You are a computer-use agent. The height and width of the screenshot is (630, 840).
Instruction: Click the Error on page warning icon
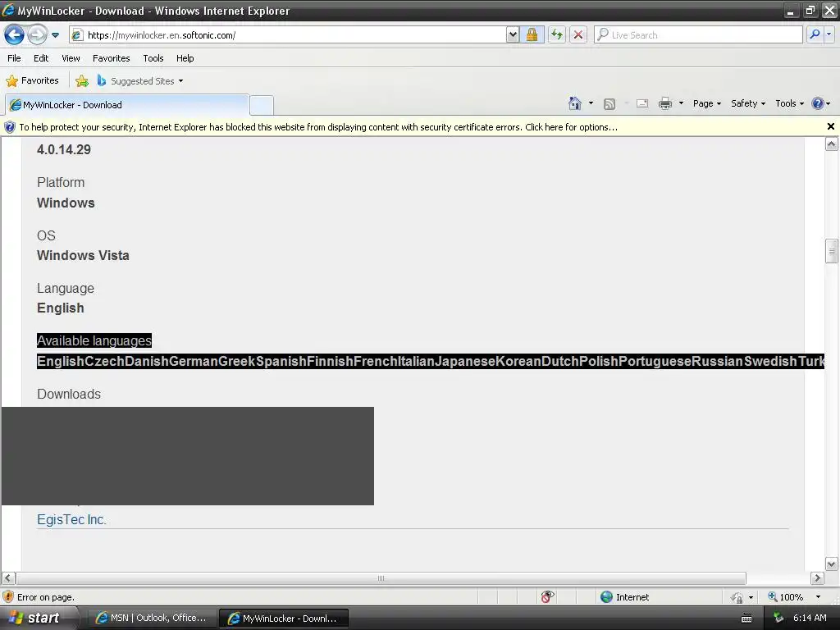tap(8, 597)
